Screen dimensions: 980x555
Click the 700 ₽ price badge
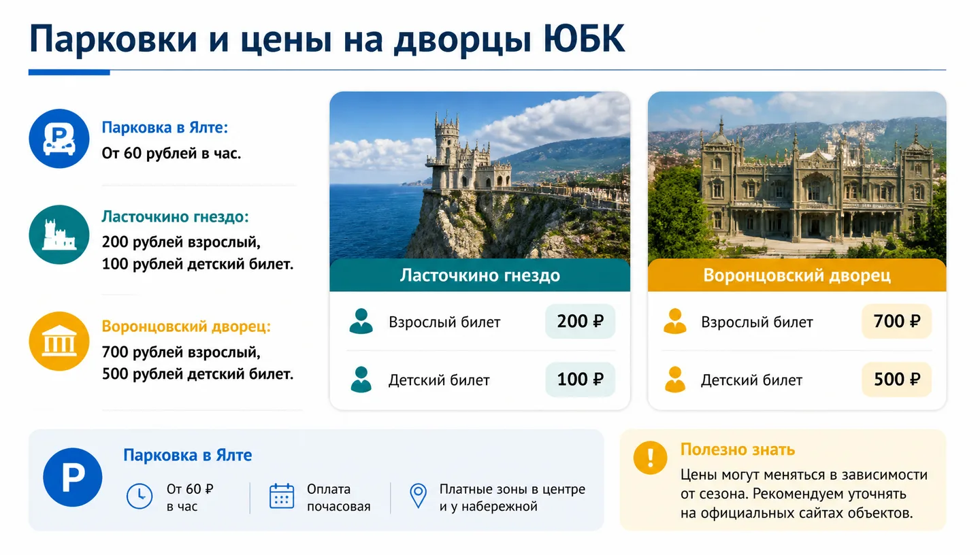pyautogui.click(x=896, y=321)
